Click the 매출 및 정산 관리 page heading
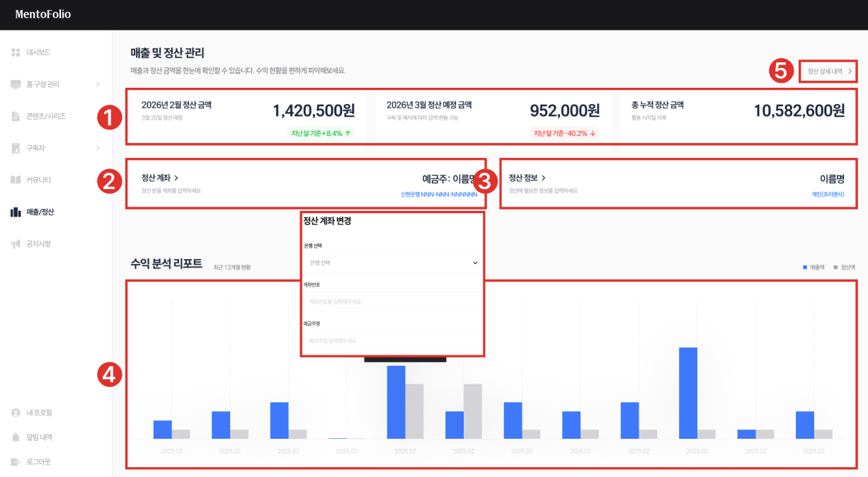This screenshot has width=868, height=477. [x=168, y=53]
